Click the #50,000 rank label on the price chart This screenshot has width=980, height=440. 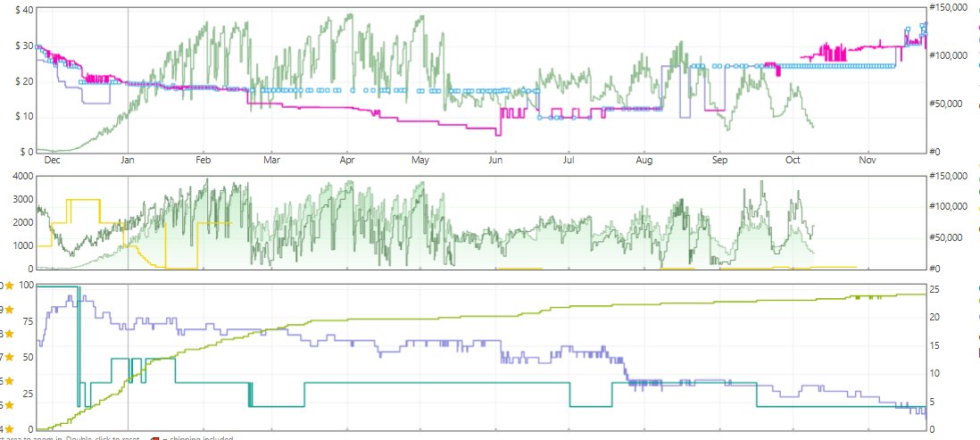[x=945, y=104]
